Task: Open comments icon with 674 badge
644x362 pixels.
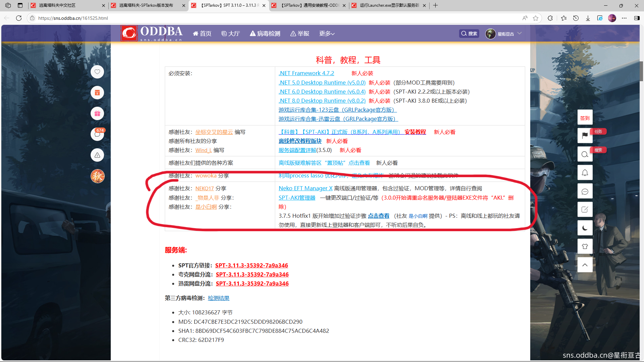Action: coord(97,134)
